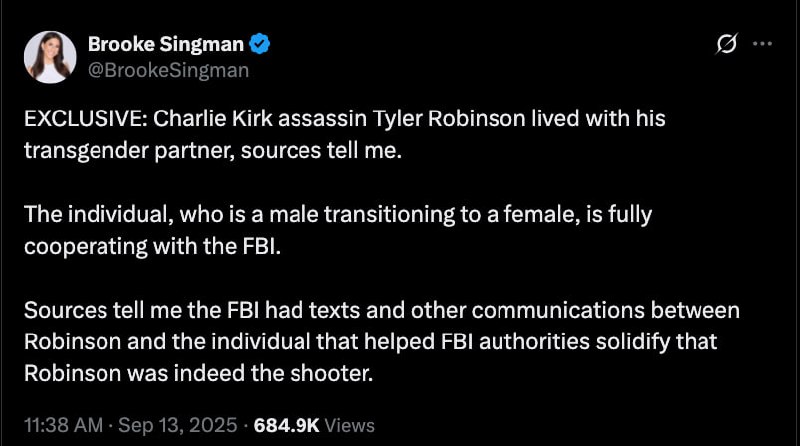Click the line 'Sources tell me the FBI had texts'
800x446 pixels.
(382, 310)
